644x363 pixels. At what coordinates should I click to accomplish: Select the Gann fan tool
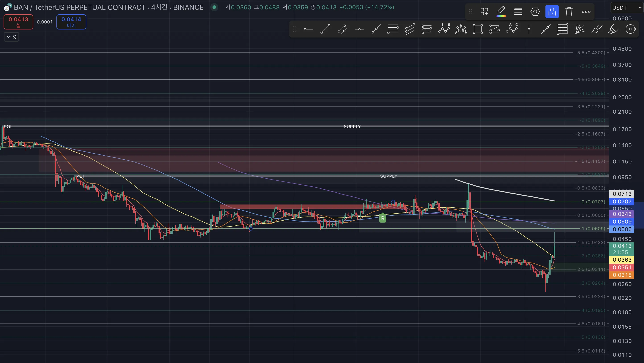tap(580, 29)
